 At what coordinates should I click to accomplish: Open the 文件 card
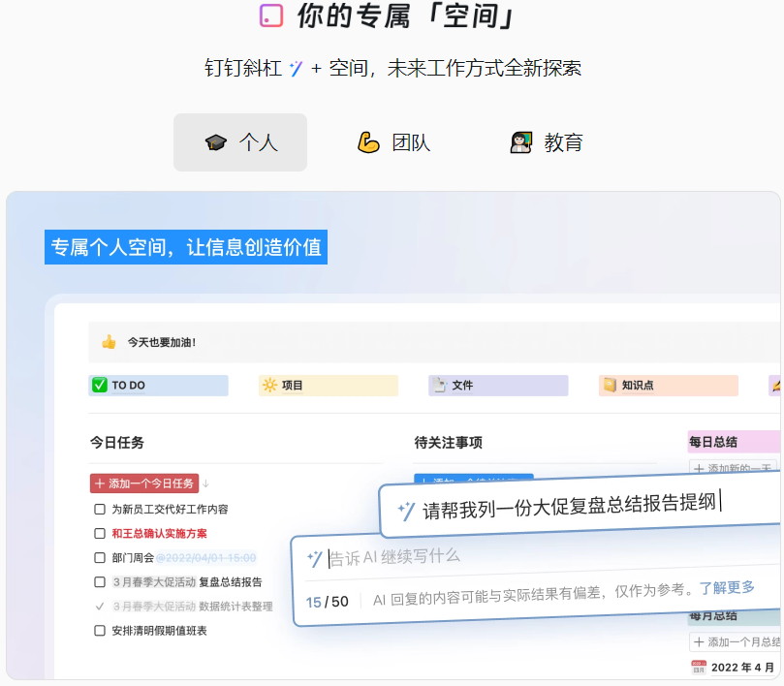tap(498, 386)
